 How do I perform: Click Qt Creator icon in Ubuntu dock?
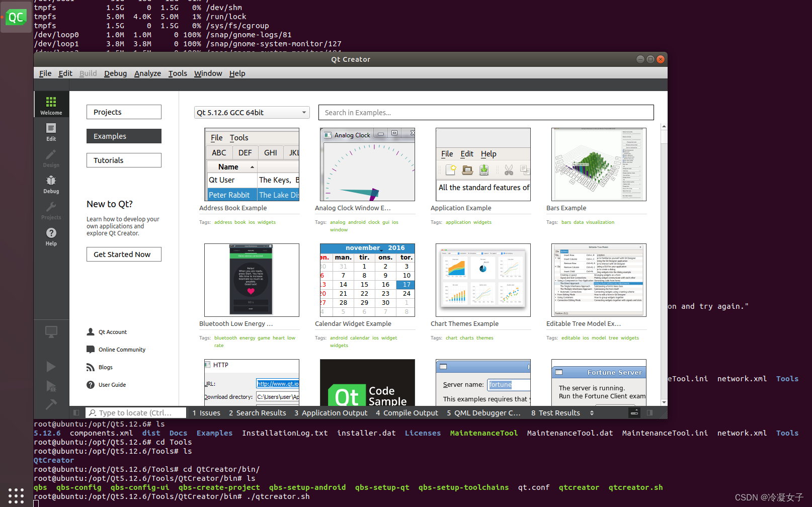(16, 18)
